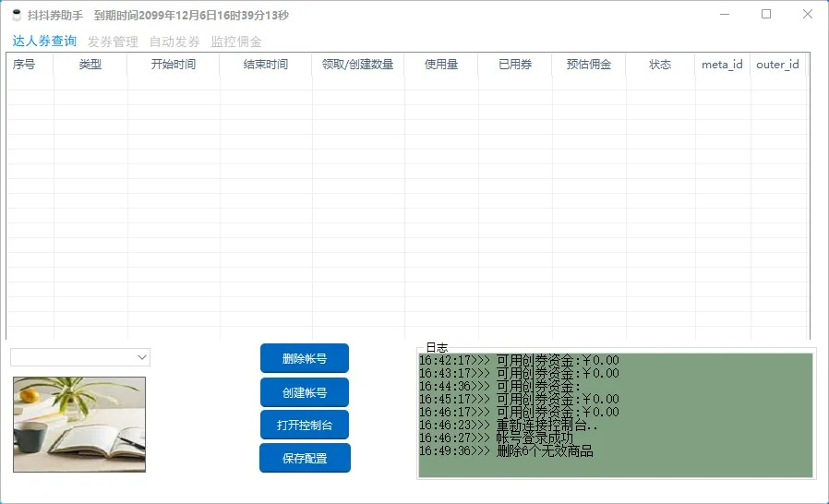Click the expiry time text in title bar

[x=191, y=16]
